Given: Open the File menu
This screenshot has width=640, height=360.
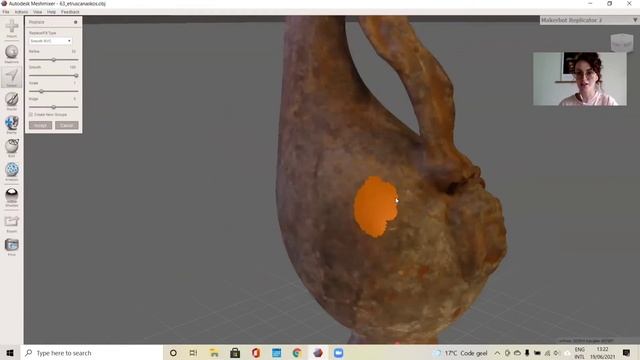Looking at the screenshot, I should (6, 12).
